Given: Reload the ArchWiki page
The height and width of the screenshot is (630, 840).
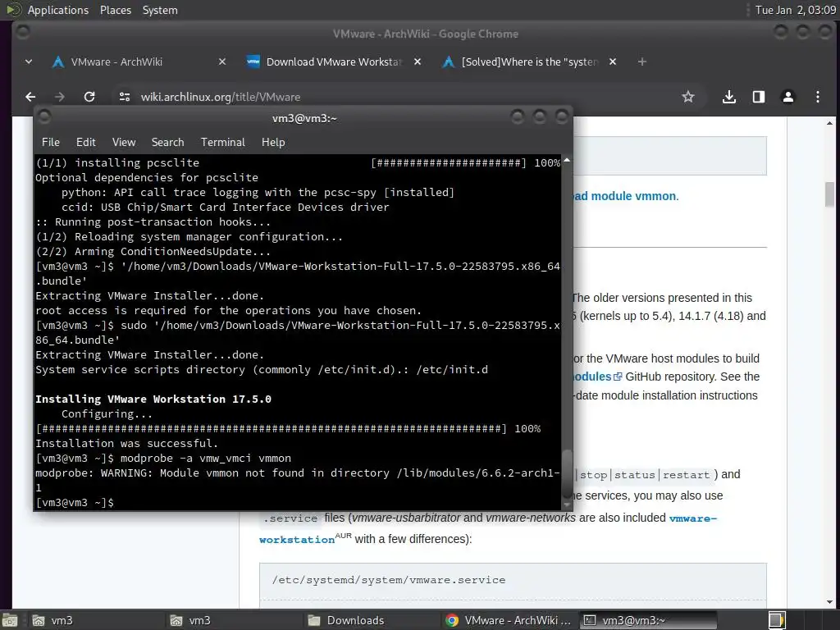Looking at the screenshot, I should point(89,97).
